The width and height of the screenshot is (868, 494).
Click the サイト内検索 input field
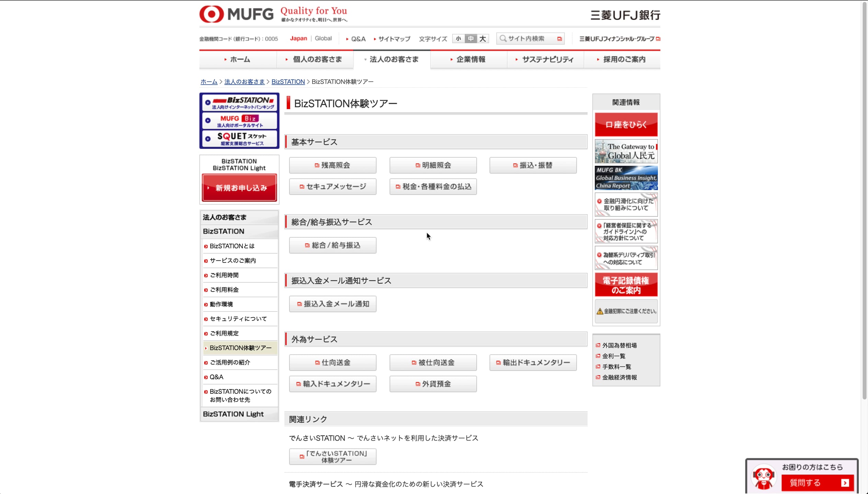(x=529, y=38)
